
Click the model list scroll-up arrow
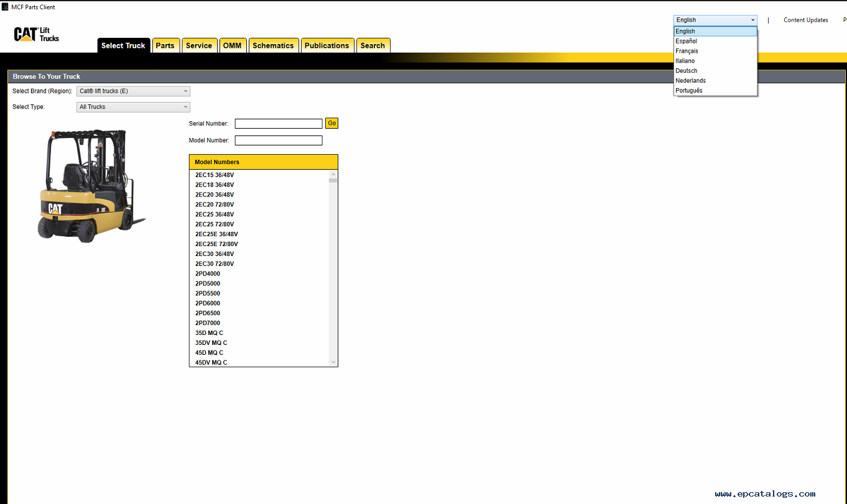coord(333,174)
